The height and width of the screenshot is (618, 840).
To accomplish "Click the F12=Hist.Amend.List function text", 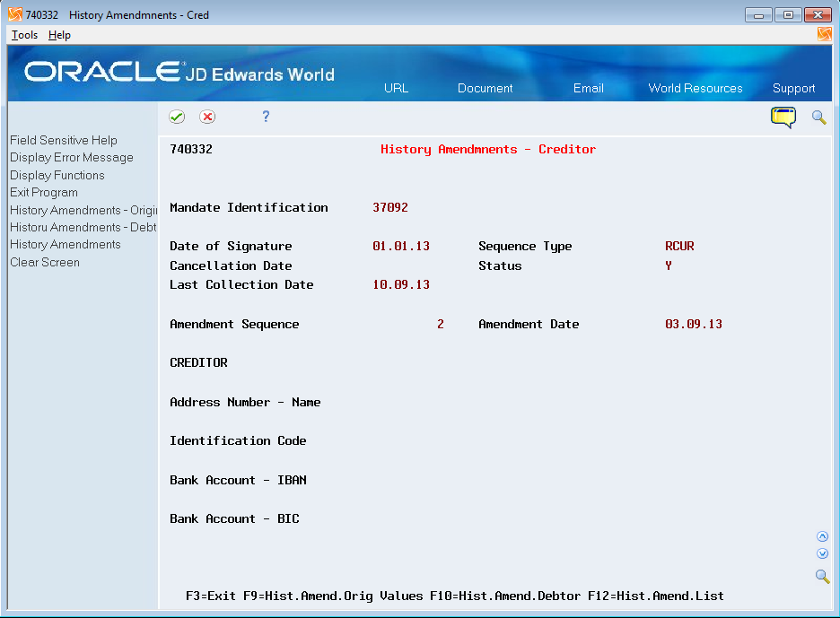I will pyautogui.click(x=656, y=596).
